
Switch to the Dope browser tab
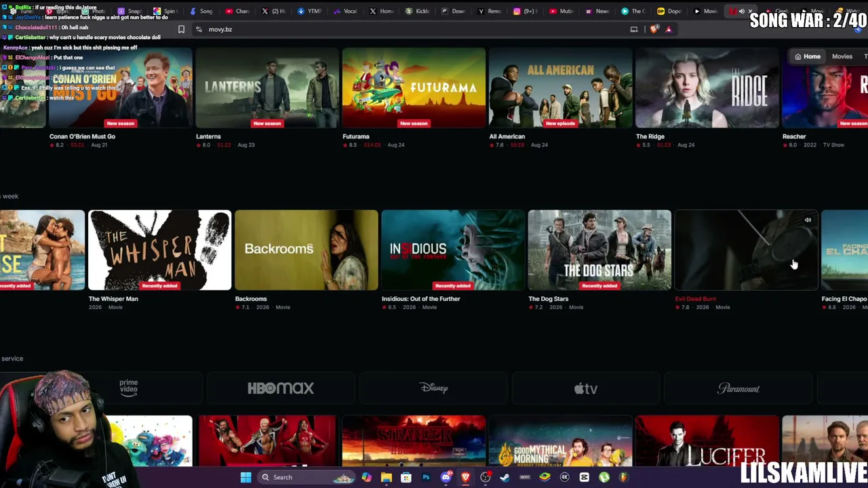tap(671, 11)
